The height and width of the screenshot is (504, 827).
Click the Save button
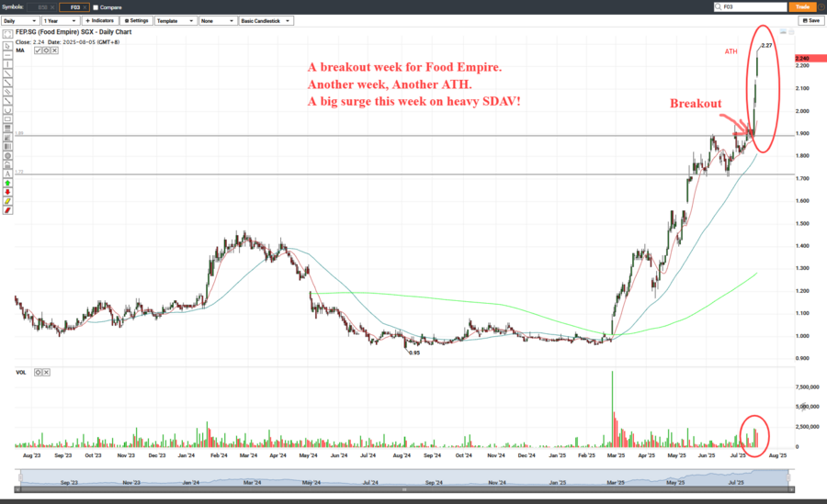[811, 20]
